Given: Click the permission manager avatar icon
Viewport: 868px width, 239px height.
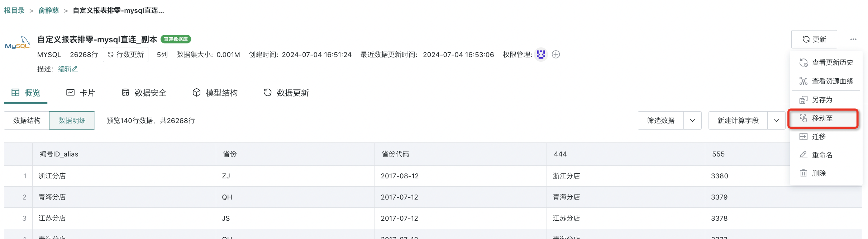Looking at the screenshot, I should 541,55.
